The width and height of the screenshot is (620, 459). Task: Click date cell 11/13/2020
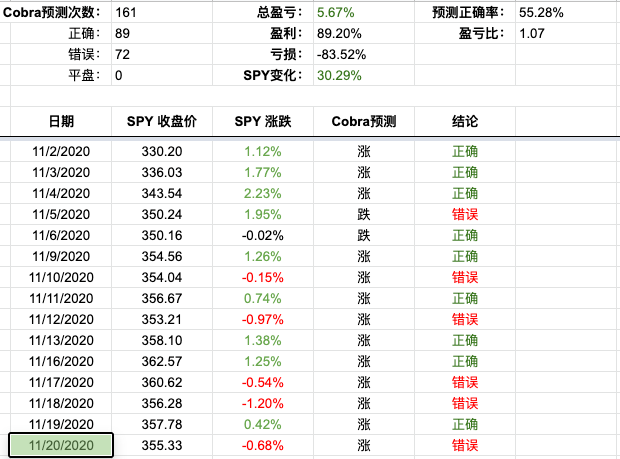point(61,340)
